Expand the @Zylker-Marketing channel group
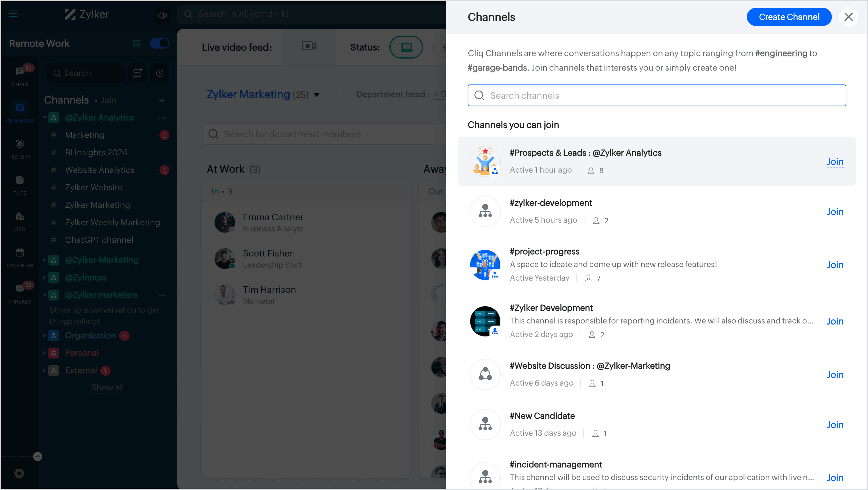The height and width of the screenshot is (490, 868). tap(45, 260)
